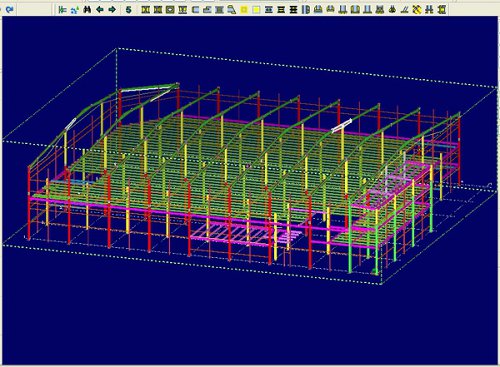Click the first yellow beam connection icon
The image size is (500, 367).
(146, 10)
